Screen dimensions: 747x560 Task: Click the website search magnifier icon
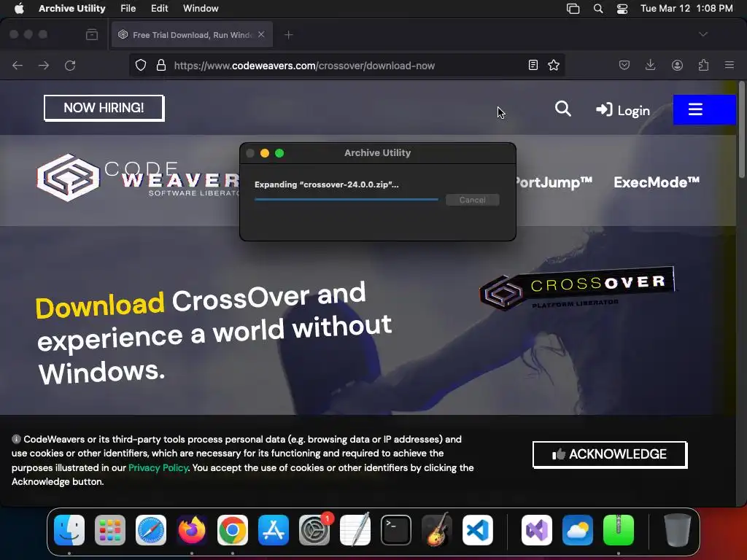(x=562, y=109)
